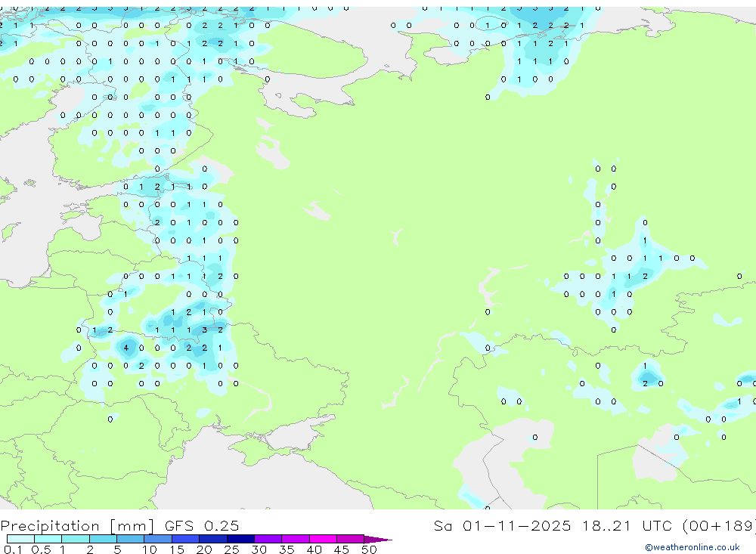
Task: Select the 35–40 mm violet legend swatch
Action: pos(296,539)
